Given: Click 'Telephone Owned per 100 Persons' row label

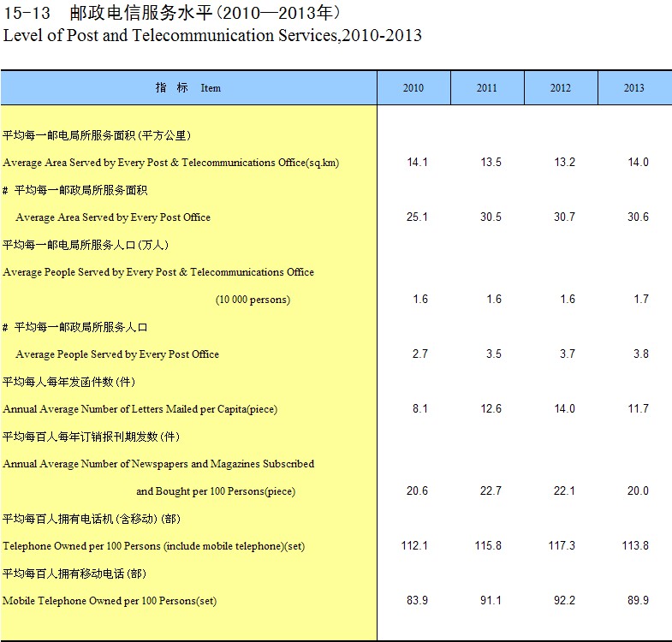Looking at the screenshot, I should tap(153, 546).
